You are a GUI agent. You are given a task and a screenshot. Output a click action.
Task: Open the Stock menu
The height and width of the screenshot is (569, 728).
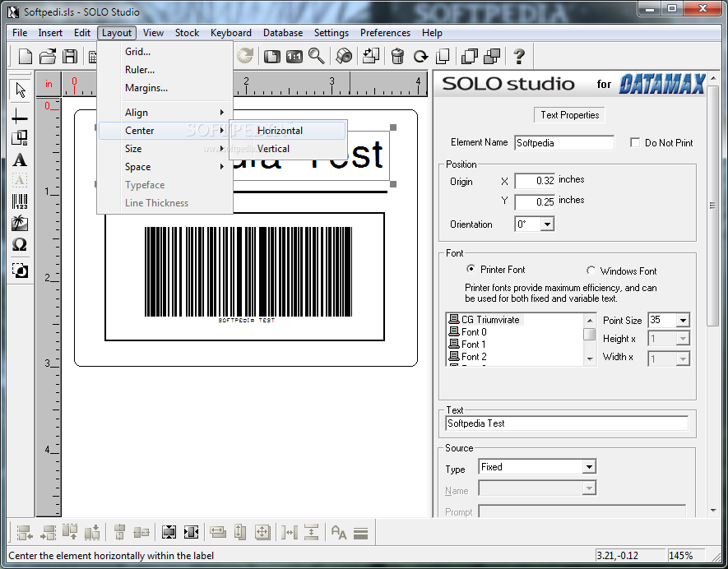tap(187, 33)
